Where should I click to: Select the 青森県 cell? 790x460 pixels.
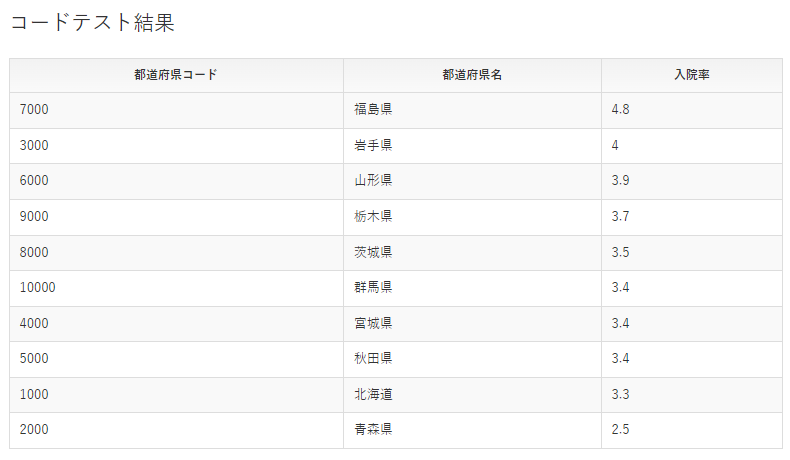[472, 430]
